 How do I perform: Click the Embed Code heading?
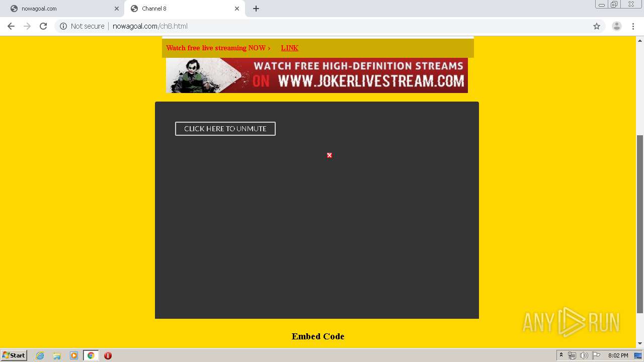click(318, 336)
